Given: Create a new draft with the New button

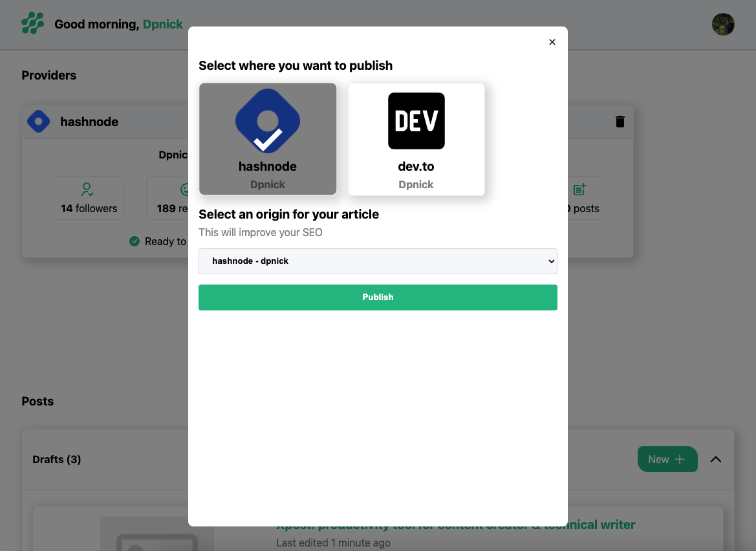Looking at the screenshot, I should tap(667, 459).
